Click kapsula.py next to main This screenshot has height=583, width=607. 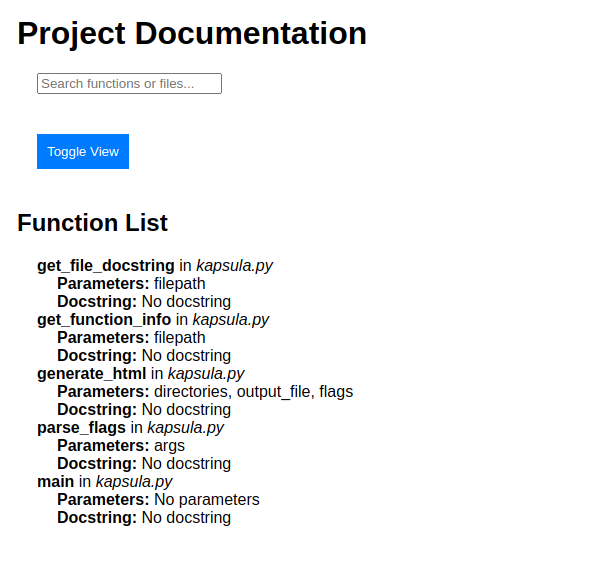tap(134, 482)
